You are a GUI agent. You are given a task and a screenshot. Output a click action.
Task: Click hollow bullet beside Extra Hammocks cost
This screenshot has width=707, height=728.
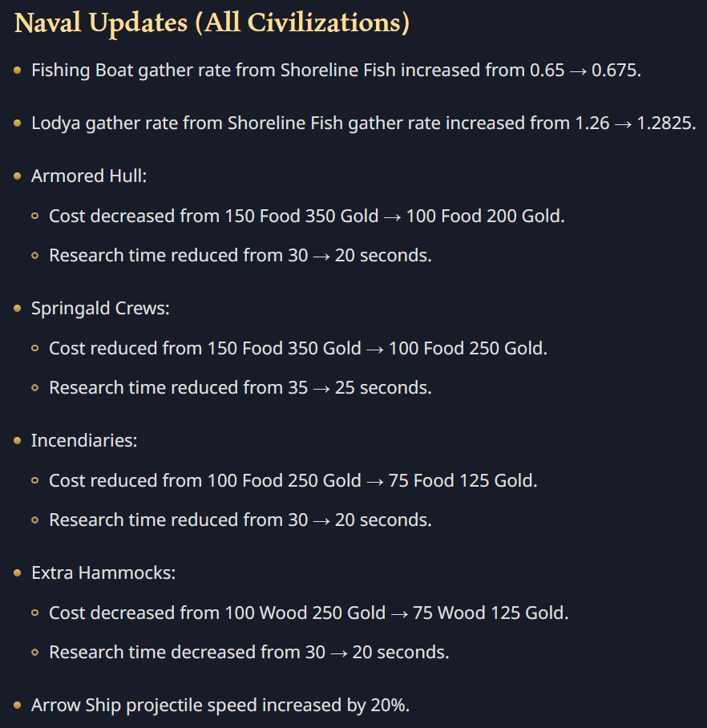click(34, 613)
